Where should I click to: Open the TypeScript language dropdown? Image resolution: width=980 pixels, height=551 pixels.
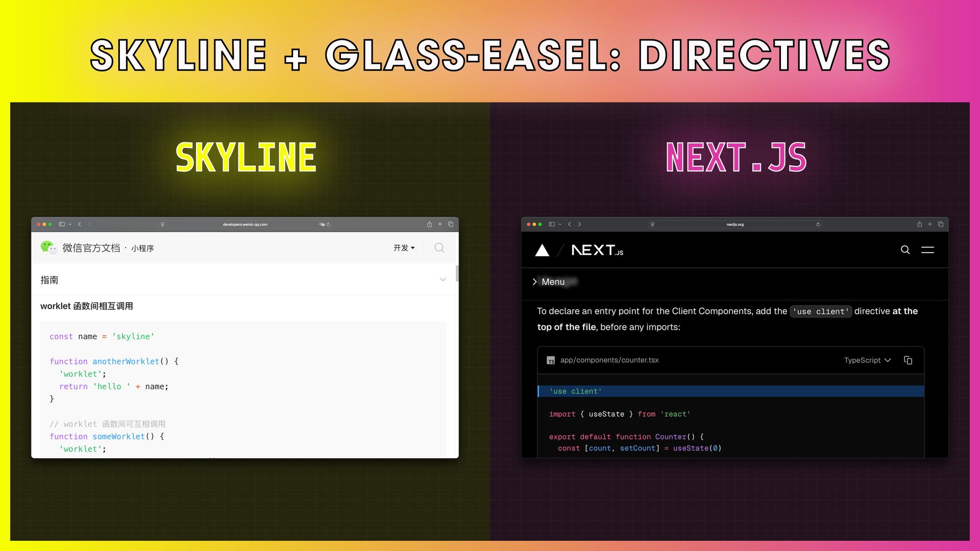[867, 360]
